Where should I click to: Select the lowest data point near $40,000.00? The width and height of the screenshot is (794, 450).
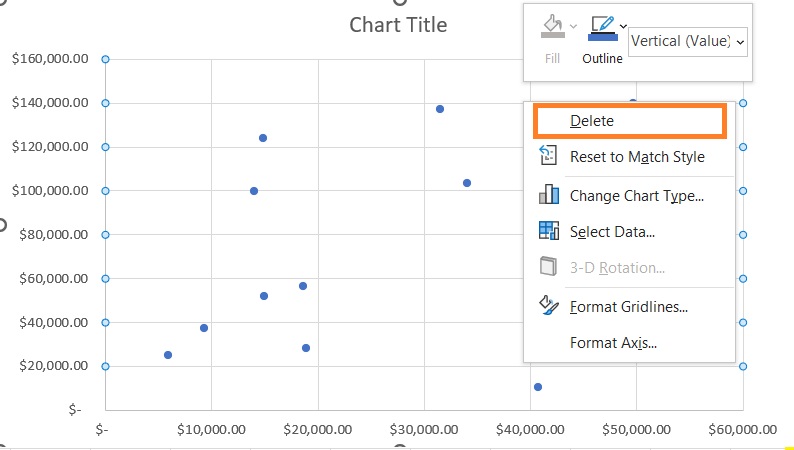(x=538, y=387)
